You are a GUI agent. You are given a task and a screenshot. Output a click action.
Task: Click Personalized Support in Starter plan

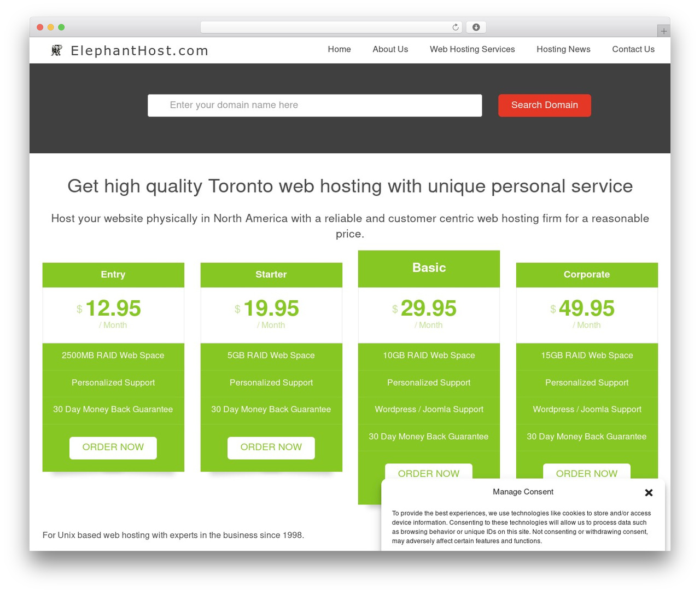click(x=271, y=383)
